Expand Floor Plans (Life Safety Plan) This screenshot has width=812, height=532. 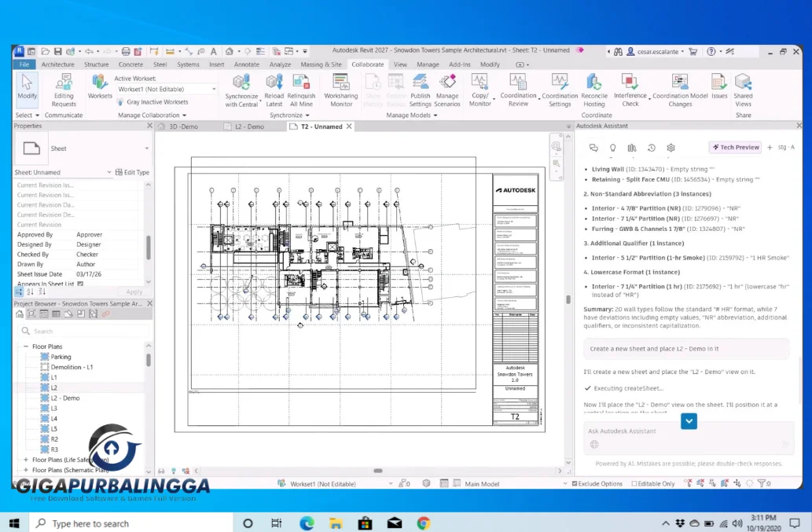[x=26, y=460]
